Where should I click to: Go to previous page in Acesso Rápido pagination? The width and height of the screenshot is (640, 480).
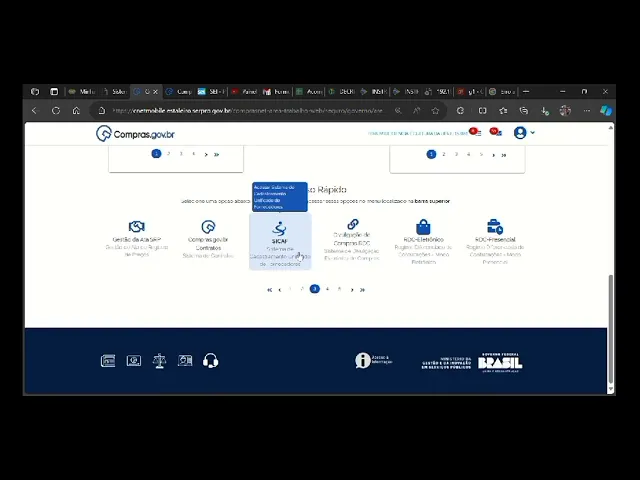coord(280,289)
